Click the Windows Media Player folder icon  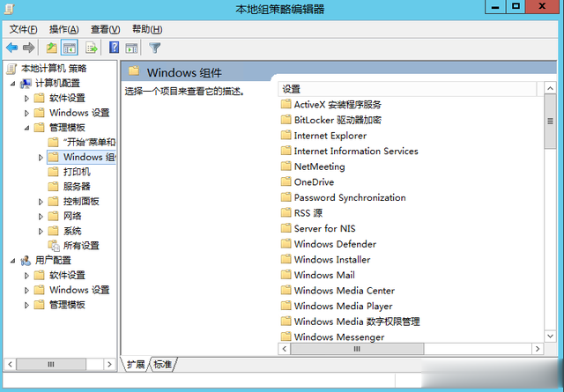(286, 306)
